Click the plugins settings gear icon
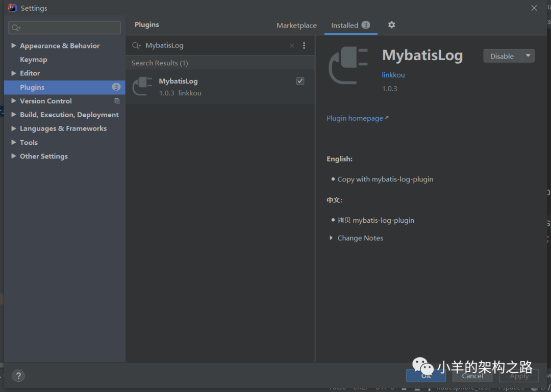This screenshot has width=551, height=392. 391,25
